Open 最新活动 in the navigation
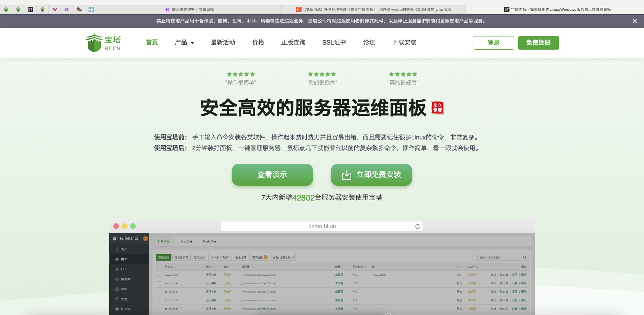The image size is (644, 315). pyautogui.click(x=223, y=43)
